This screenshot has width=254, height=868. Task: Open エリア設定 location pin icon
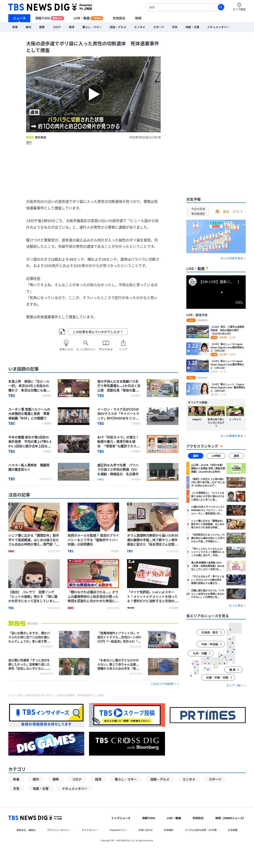239,5
